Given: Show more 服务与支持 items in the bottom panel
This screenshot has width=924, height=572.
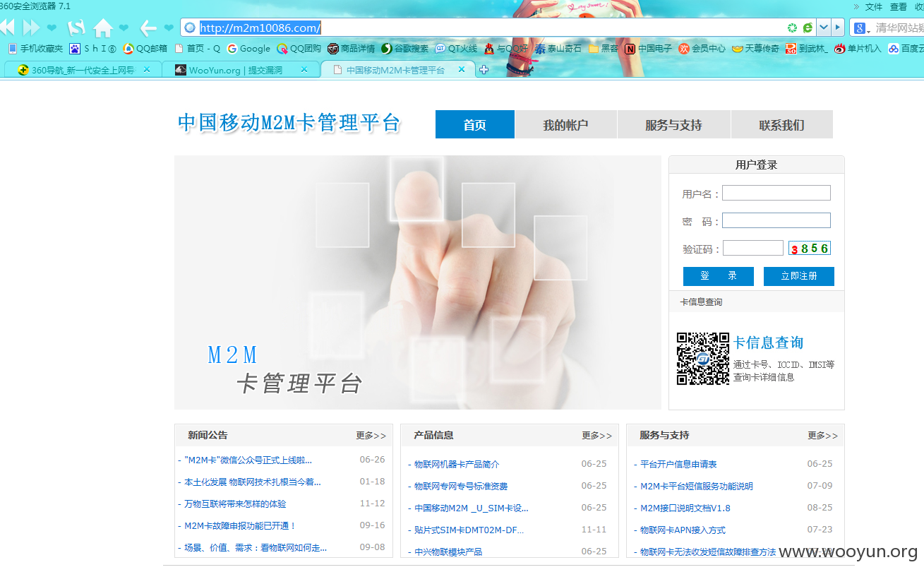Looking at the screenshot, I should (822, 436).
